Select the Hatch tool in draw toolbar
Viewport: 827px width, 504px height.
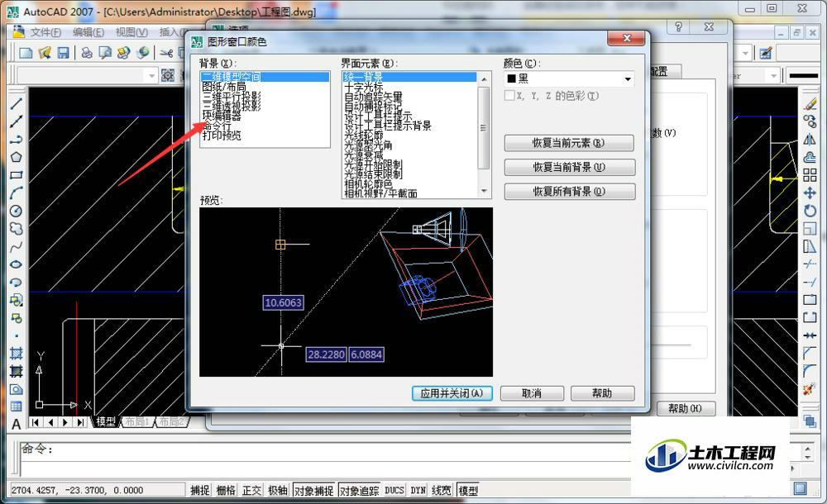click(x=17, y=354)
